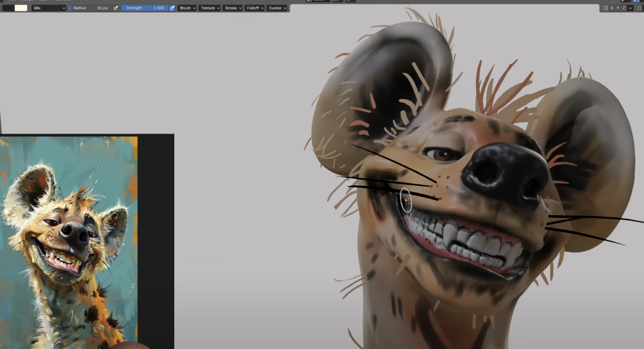
Task: Click the Cursor options button
Action: click(277, 8)
